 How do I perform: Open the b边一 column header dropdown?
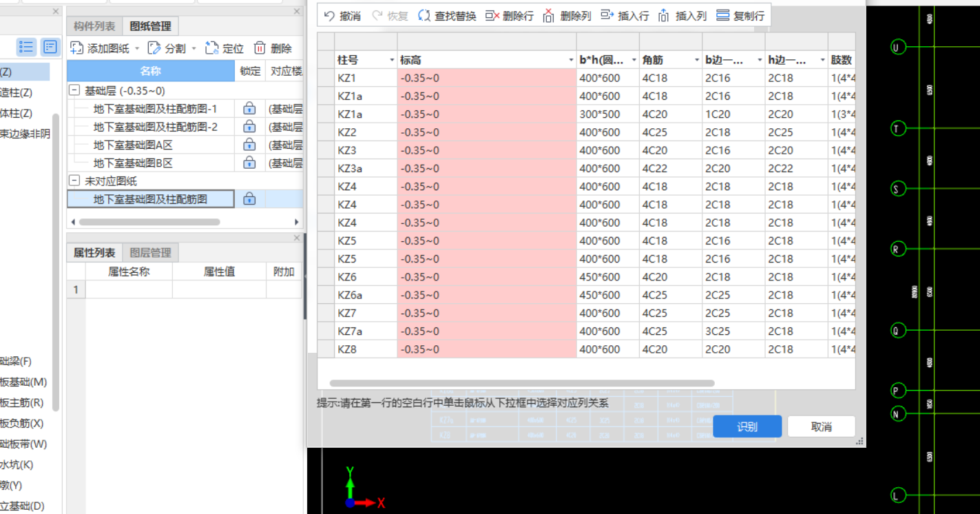click(760, 60)
